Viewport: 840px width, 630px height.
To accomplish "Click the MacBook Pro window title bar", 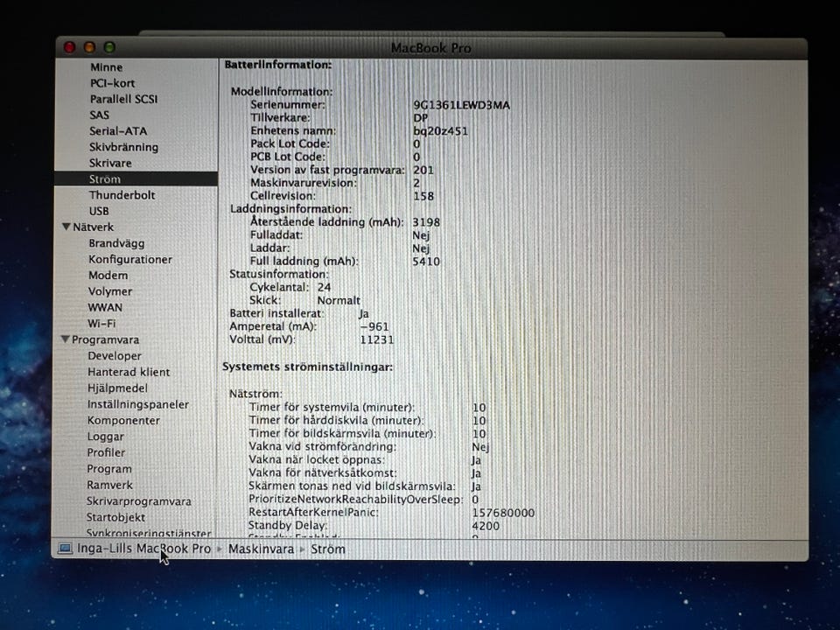I will 431,47.
